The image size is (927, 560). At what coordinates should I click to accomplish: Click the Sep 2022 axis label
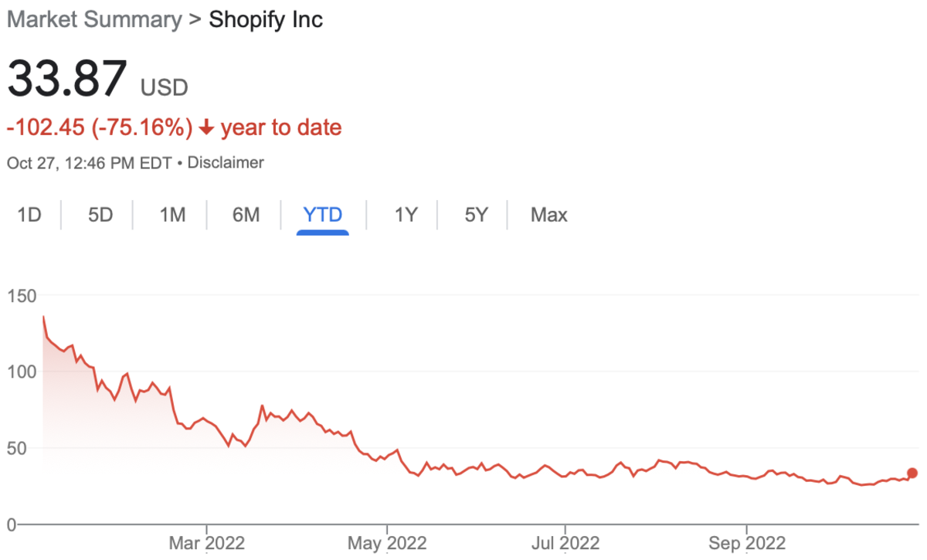pyautogui.click(x=747, y=545)
